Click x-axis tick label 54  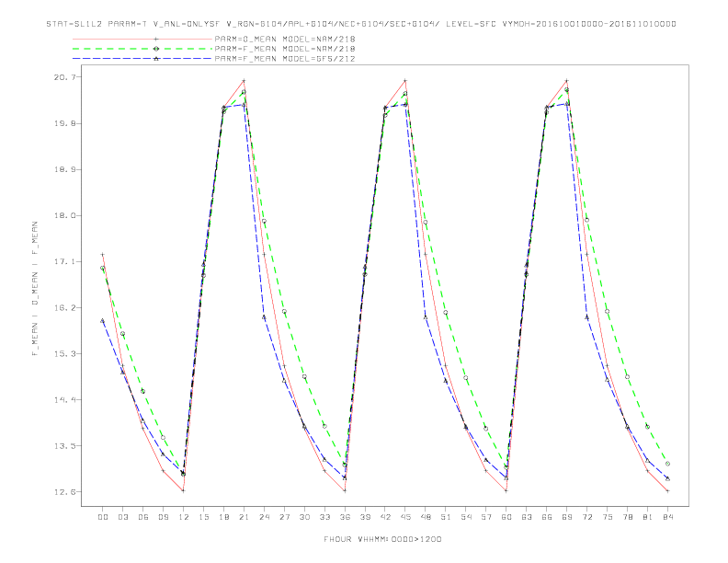point(466,517)
